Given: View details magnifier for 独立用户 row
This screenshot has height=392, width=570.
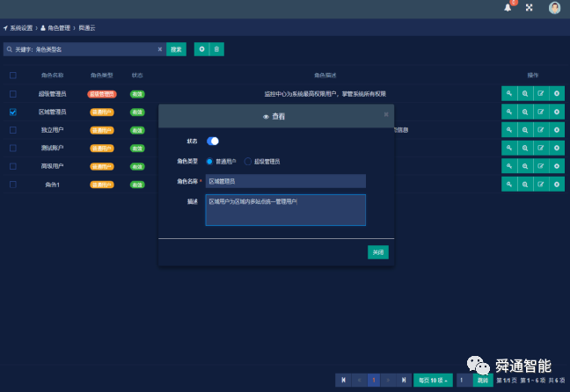Looking at the screenshot, I should 525,130.
